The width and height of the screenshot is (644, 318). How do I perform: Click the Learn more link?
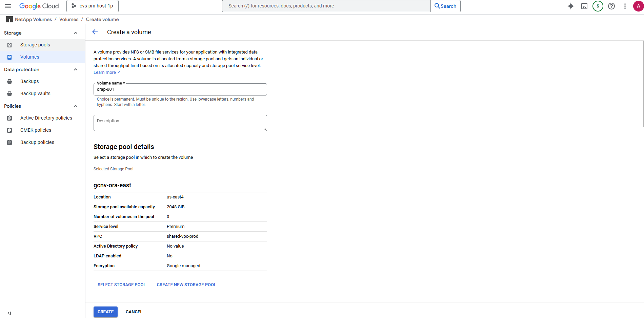click(105, 72)
